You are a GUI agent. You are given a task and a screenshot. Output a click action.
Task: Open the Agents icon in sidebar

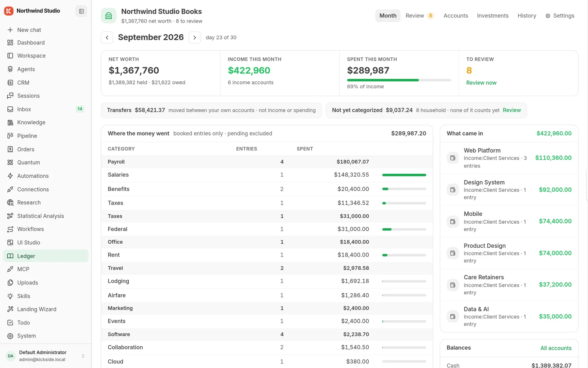(10, 69)
